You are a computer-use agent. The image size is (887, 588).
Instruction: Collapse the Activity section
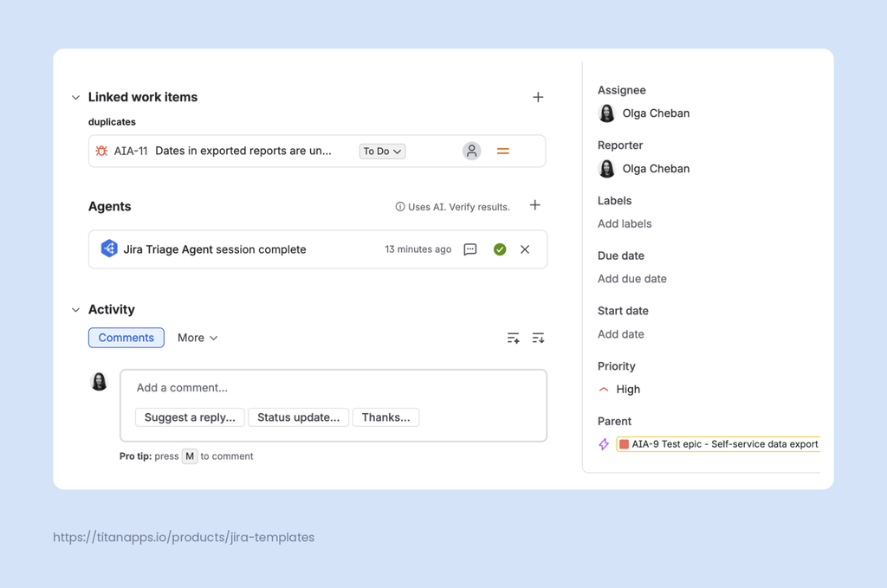[x=76, y=310]
